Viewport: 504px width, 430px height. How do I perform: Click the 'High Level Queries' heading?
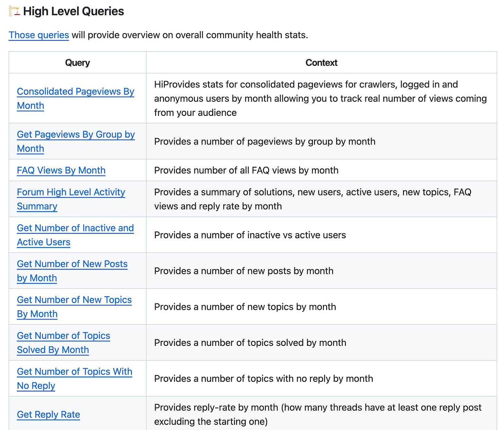(x=73, y=11)
